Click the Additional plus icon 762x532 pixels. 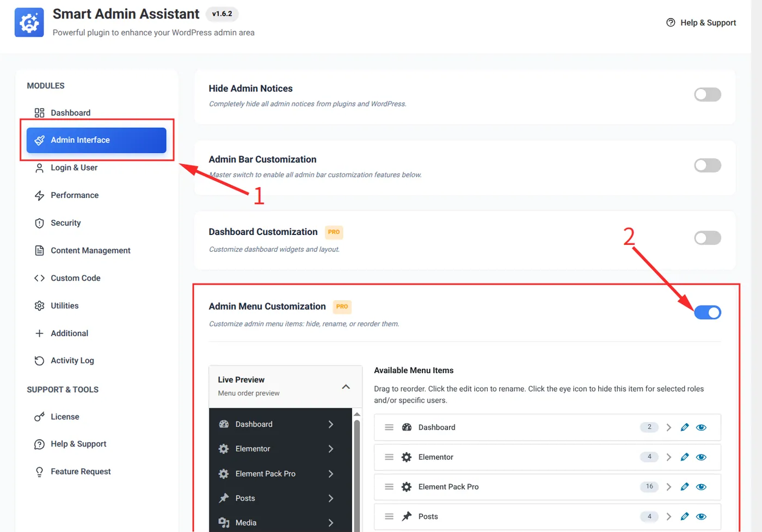39,333
